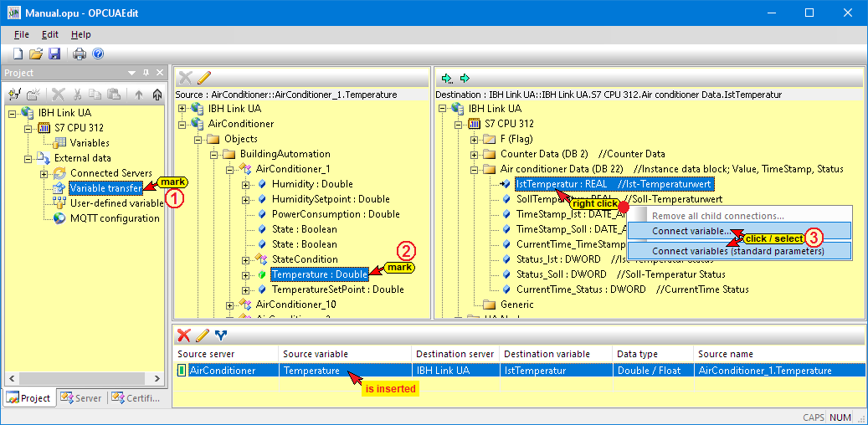Click the pencil edit icon above connections table
Image resolution: width=868 pixels, height=425 pixels.
point(203,335)
